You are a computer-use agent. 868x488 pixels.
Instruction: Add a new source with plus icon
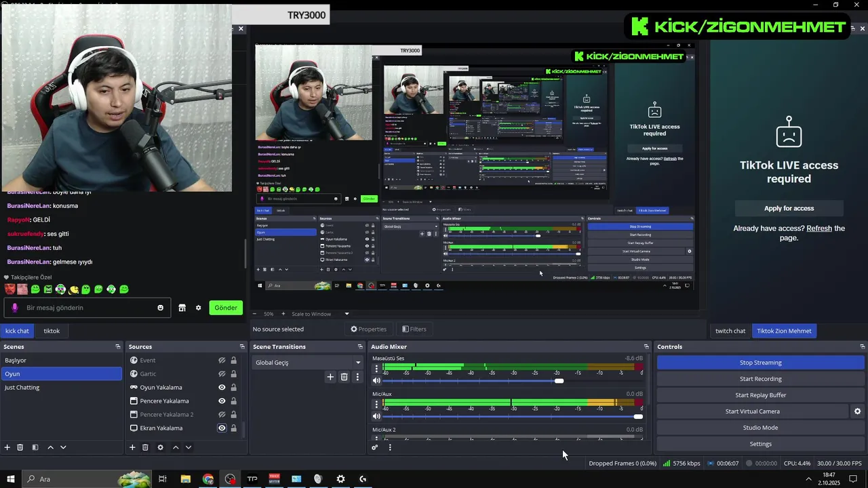(132, 447)
